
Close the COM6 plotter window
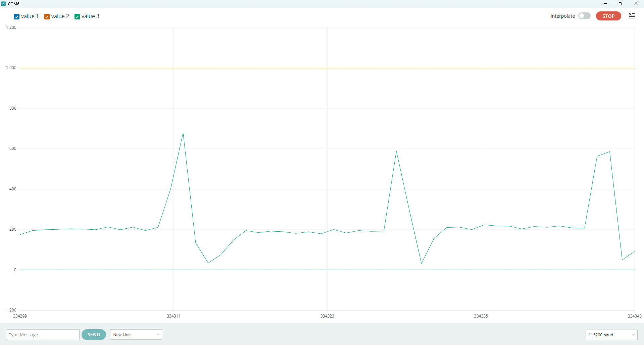[x=636, y=4]
